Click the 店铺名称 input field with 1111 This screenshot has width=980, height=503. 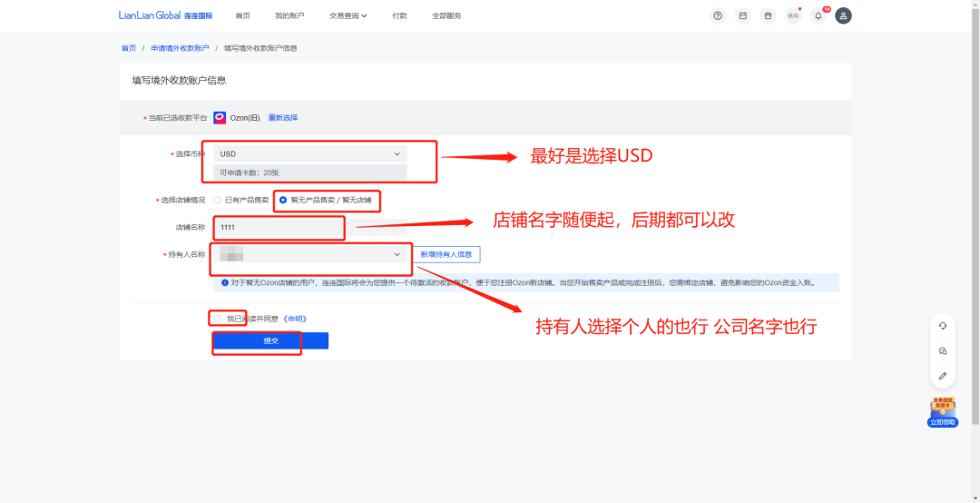310,227
